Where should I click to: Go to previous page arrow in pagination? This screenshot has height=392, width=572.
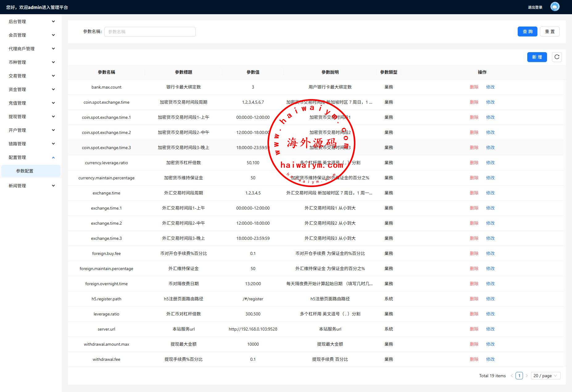(512, 376)
